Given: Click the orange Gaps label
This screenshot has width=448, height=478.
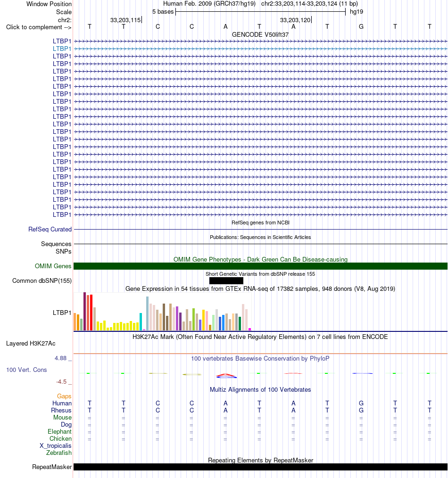Looking at the screenshot, I should [x=64, y=396].
